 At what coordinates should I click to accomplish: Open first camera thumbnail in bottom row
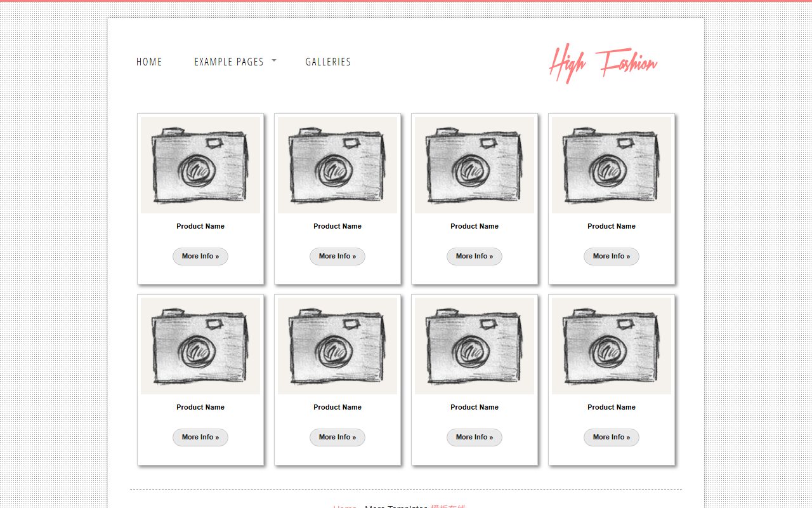(x=200, y=346)
